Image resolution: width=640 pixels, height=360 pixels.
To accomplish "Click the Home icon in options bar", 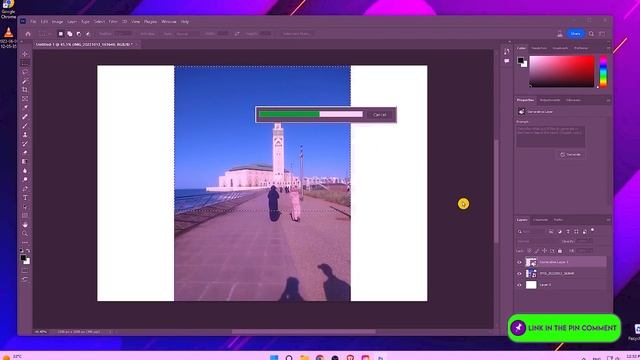I will pos(28,34).
